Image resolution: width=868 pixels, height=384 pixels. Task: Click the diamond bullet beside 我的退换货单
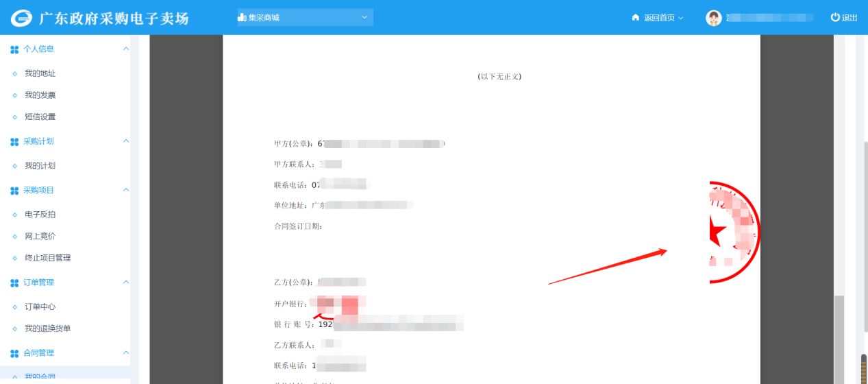(x=15, y=329)
